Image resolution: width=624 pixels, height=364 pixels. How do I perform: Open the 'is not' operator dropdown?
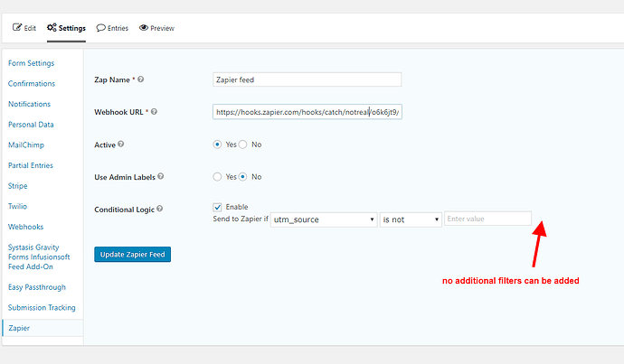[411, 219]
